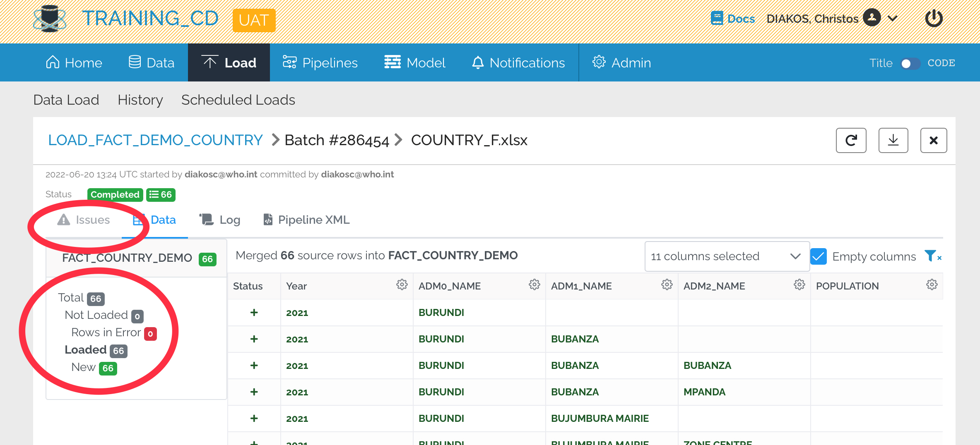Expand the first BURUNDI row plus sign
This screenshot has width=980, height=445.
[254, 313]
